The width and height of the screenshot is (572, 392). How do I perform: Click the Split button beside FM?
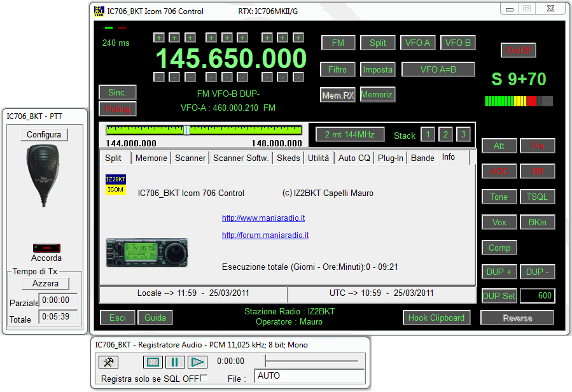[x=377, y=43]
